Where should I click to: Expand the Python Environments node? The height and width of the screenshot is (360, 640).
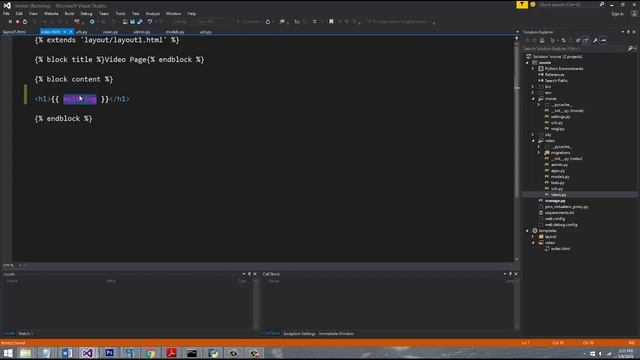point(533,69)
